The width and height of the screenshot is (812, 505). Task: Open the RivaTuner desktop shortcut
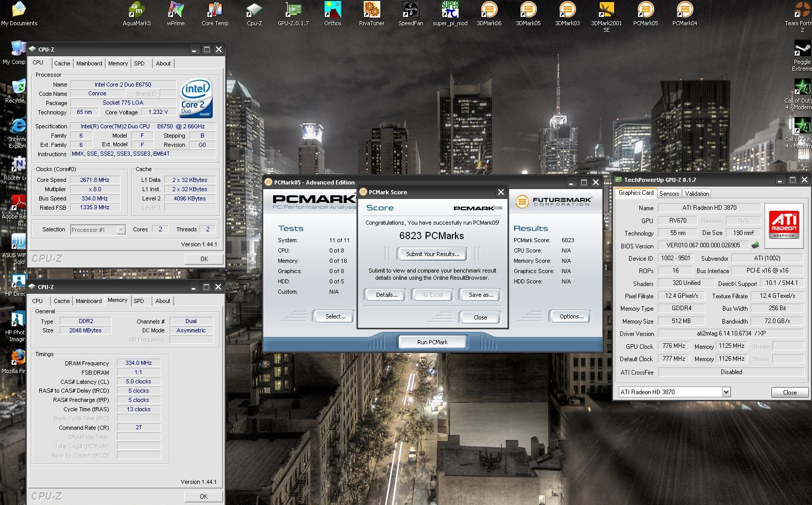pos(371,13)
